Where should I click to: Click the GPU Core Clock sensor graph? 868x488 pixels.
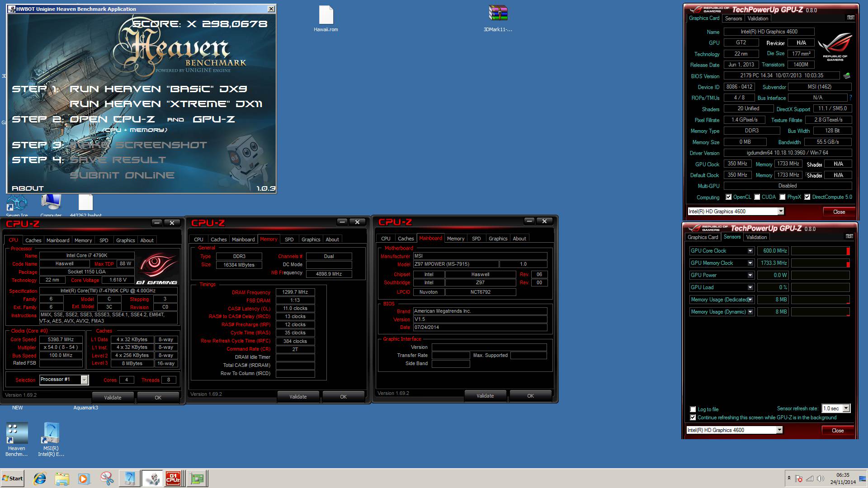pos(820,251)
